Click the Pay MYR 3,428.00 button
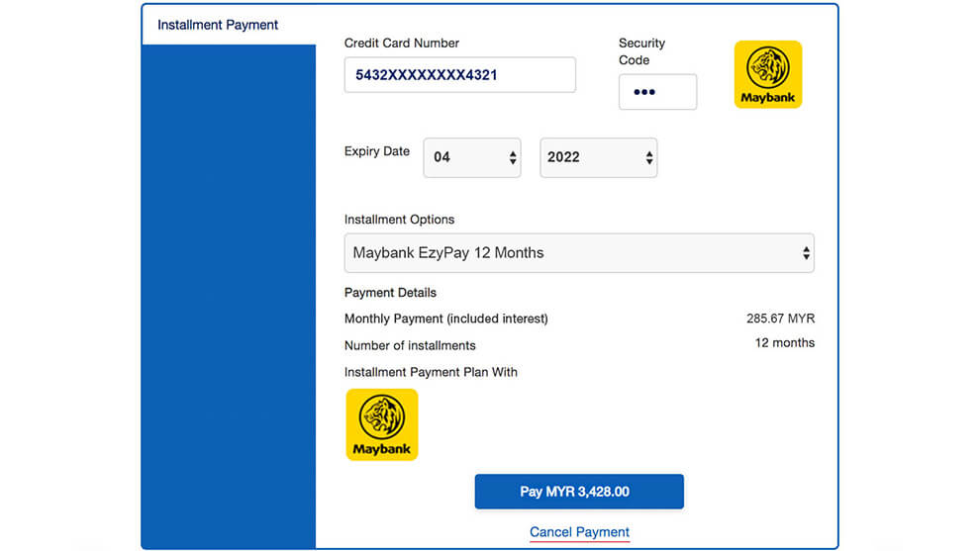The height and width of the screenshot is (551, 980). click(x=579, y=492)
